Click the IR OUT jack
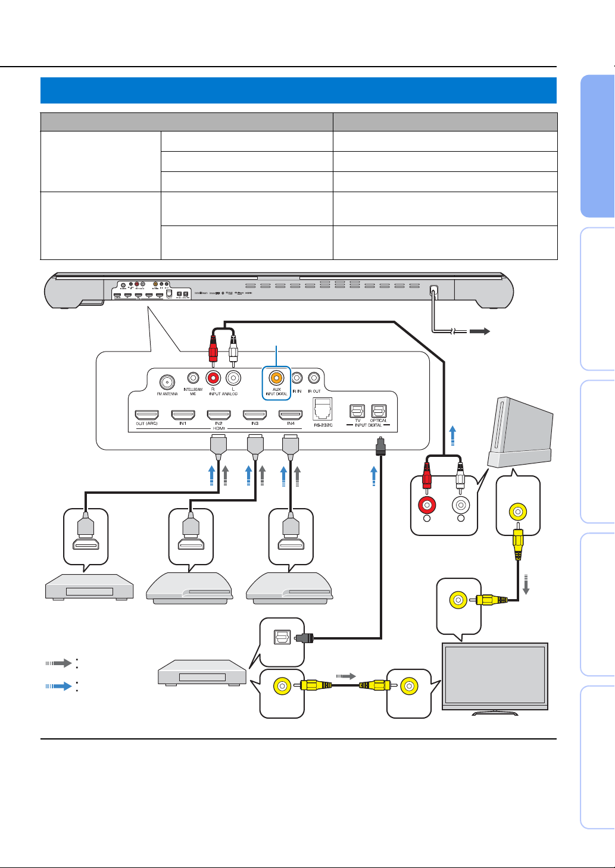The image size is (615, 868). (x=314, y=377)
